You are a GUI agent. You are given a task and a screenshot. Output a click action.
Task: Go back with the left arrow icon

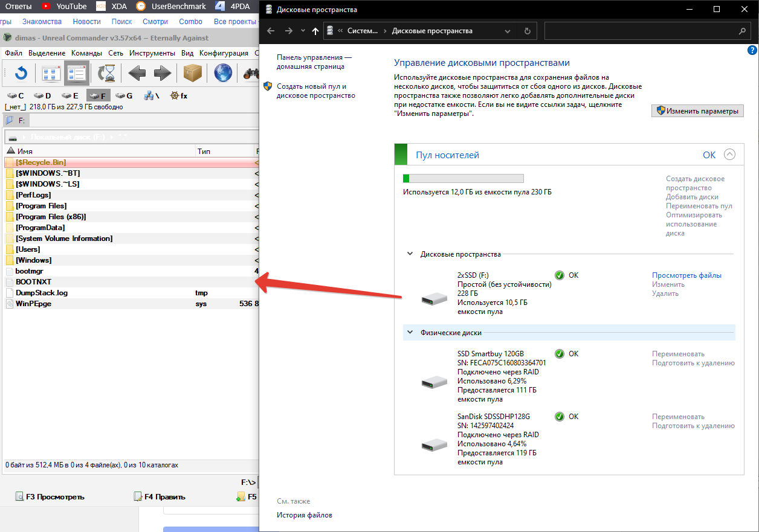click(x=137, y=74)
